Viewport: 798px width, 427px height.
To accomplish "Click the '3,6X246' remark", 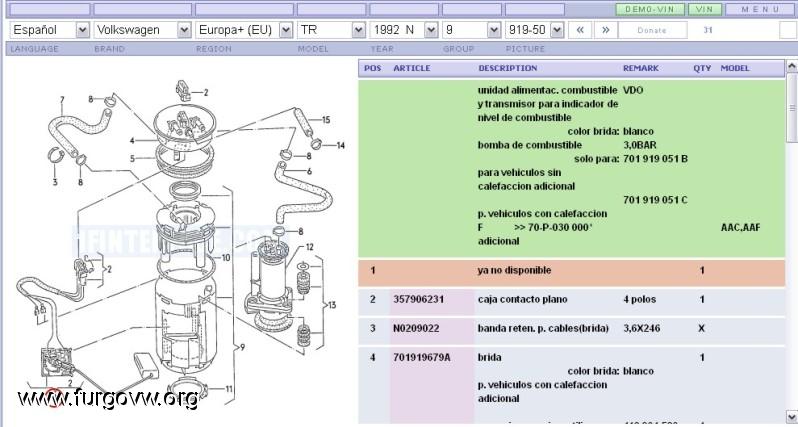I will 641,328.
